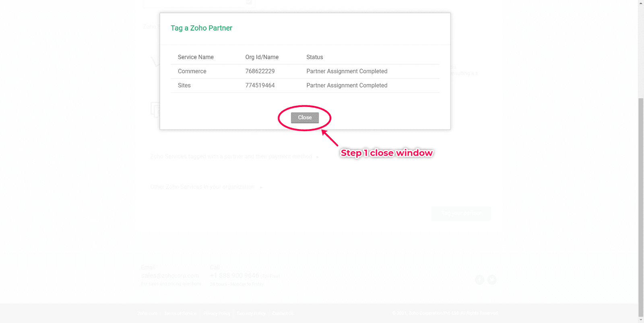Select Partner Assignment Completed status for Commerce
This screenshot has height=323, width=644.
pos(347,71)
